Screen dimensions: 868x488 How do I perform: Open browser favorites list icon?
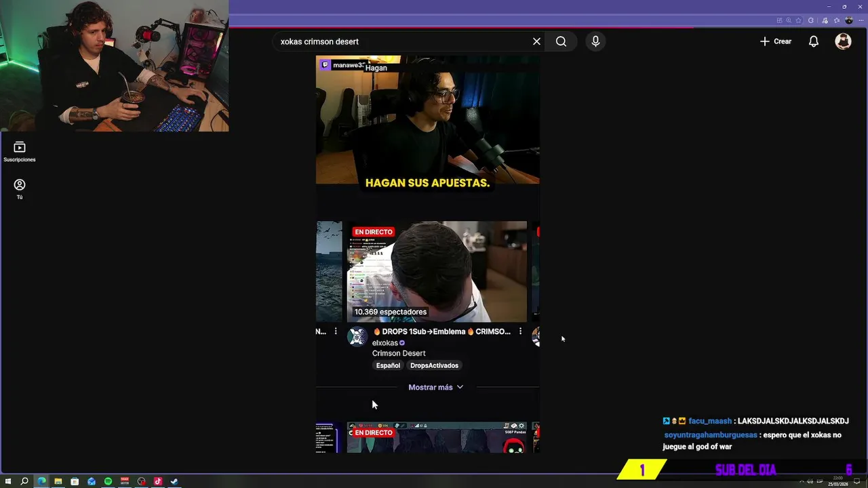[x=837, y=20]
